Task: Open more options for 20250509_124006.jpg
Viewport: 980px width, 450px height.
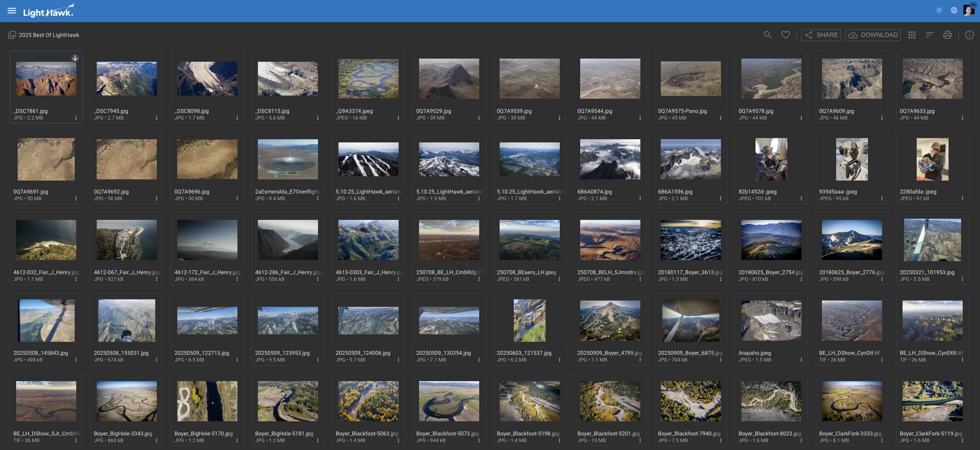Action: (x=398, y=360)
